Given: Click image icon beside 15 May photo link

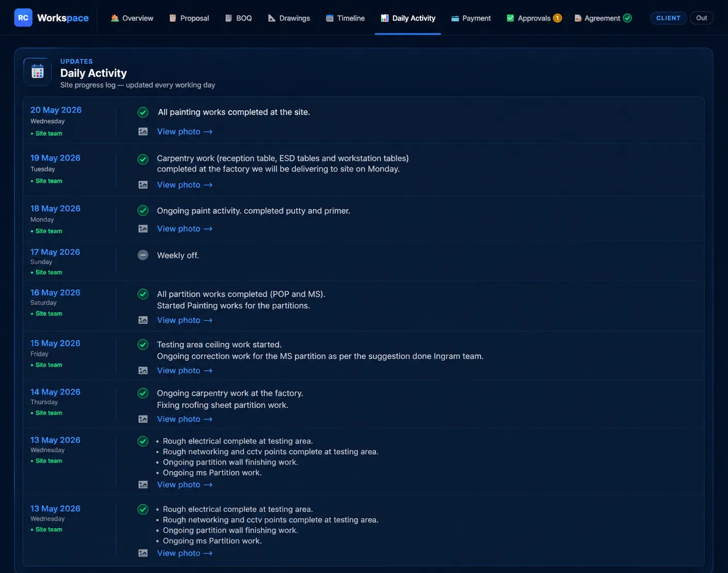Looking at the screenshot, I should click(143, 371).
